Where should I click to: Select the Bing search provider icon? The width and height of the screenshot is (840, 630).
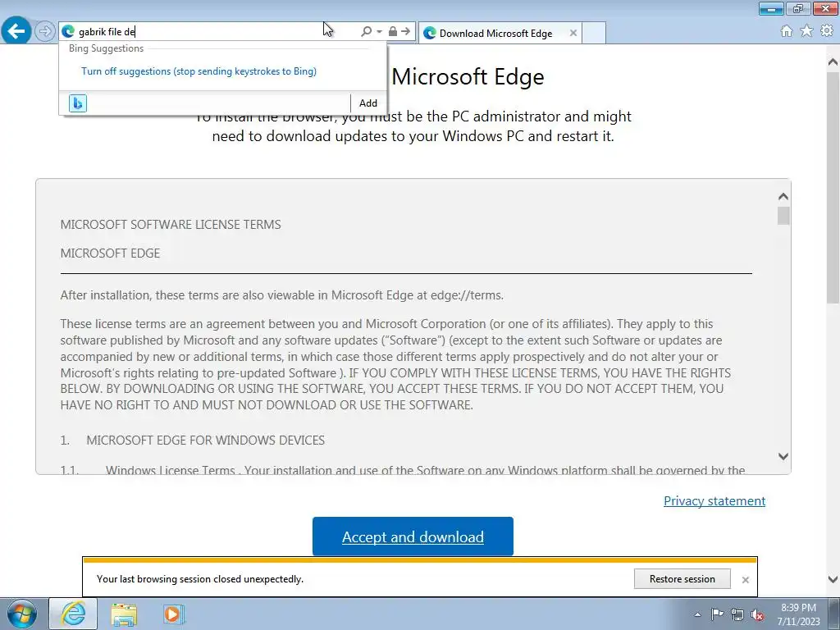tap(78, 103)
